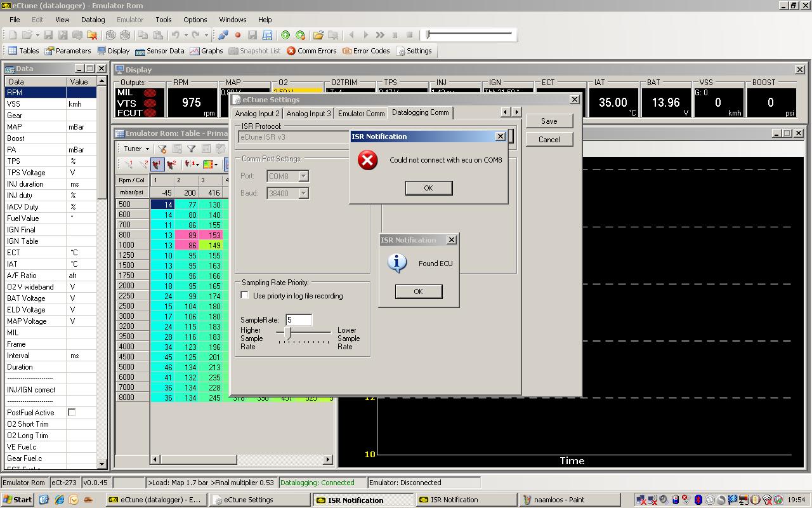Open the Tuner dropdown in table window
Screen dimensions: 812x508
pos(136,149)
